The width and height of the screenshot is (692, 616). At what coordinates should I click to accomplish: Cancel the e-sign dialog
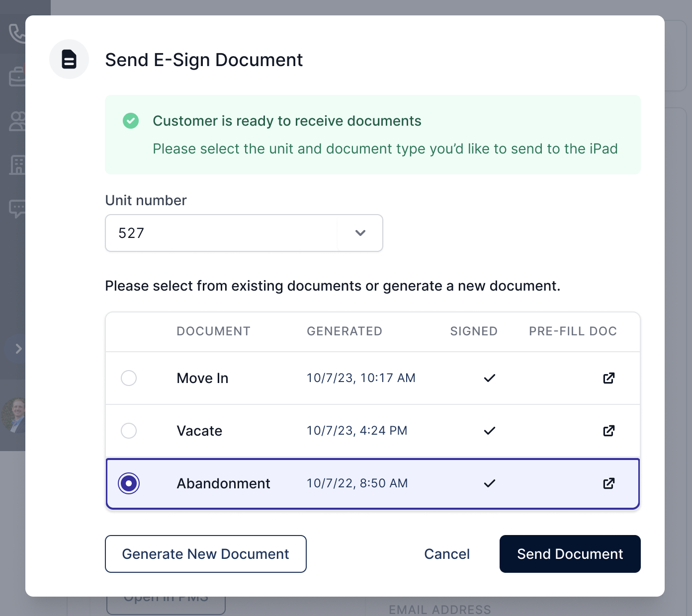tap(447, 554)
